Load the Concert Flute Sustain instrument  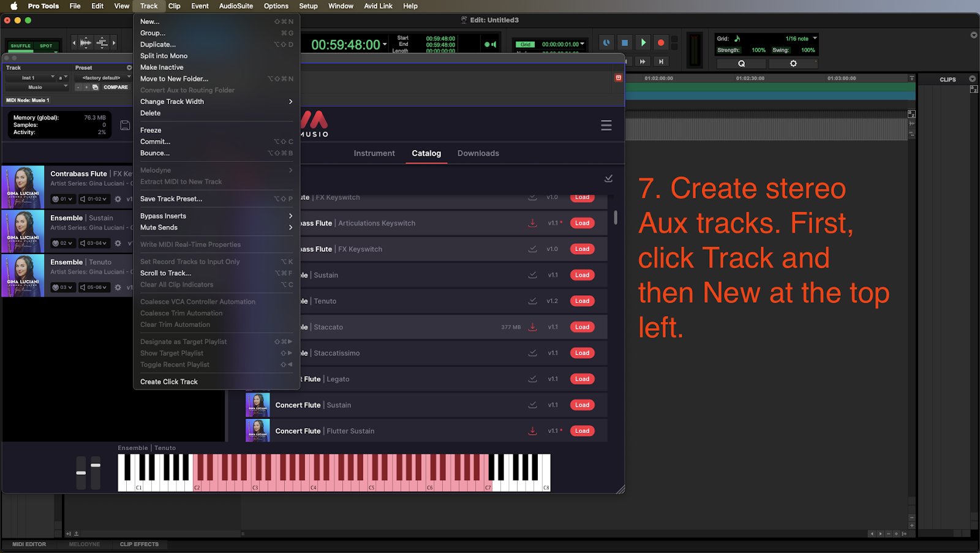[x=582, y=405]
